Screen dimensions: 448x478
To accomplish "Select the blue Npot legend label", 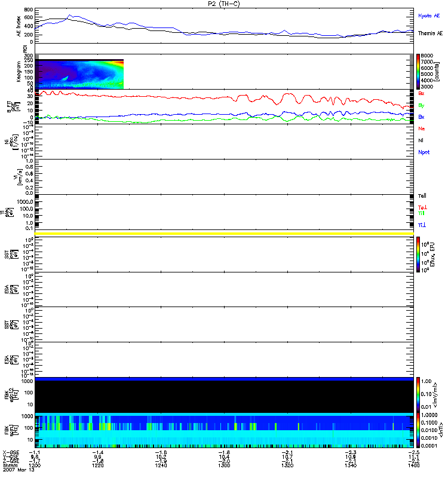I will [x=424, y=152].
